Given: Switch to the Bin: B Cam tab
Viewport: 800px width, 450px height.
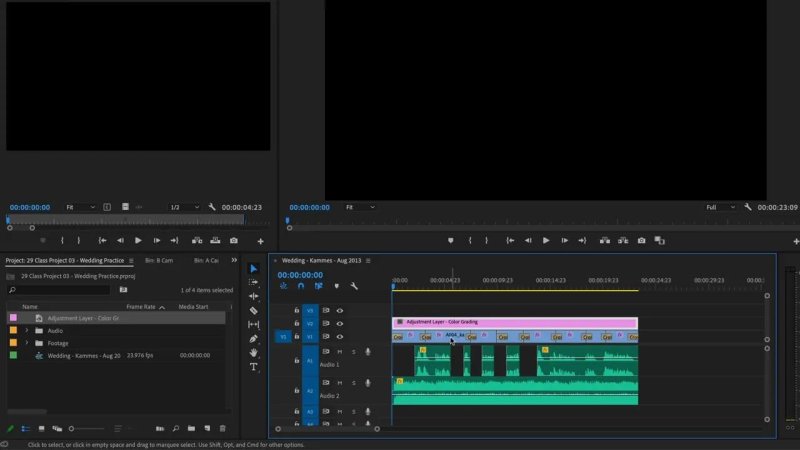Looking at the screenshot, I should pos(159,261).
